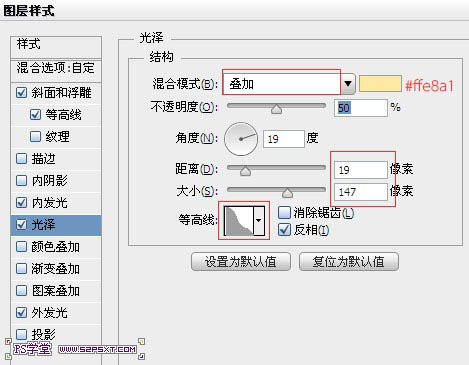Click the angle dial control

[241, 139]
